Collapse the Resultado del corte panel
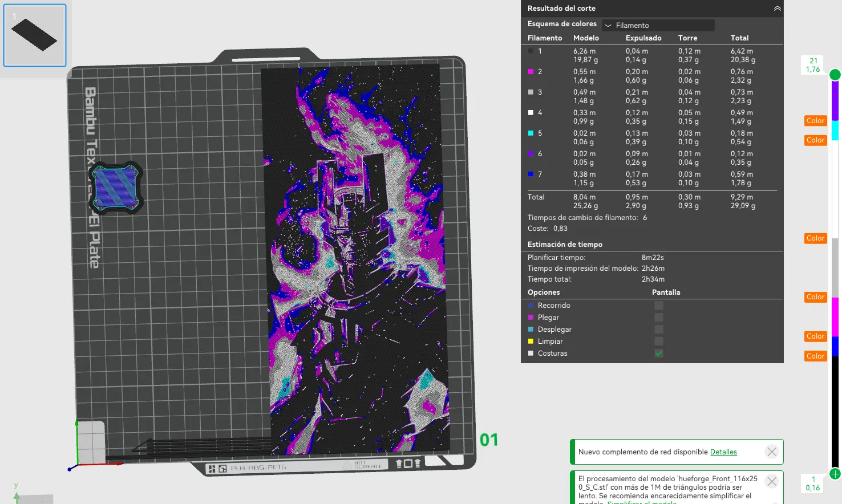Image resolution: width=842 pixels, height=504 pixels. point(777,9)
